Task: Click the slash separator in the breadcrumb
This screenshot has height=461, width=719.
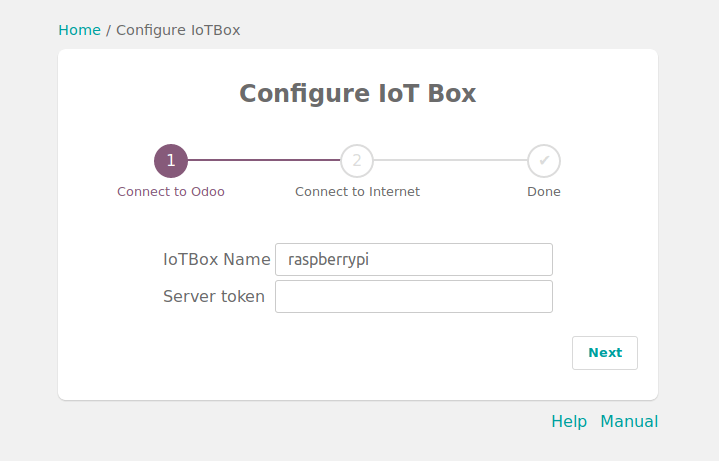Action: [x=108, y=30]
